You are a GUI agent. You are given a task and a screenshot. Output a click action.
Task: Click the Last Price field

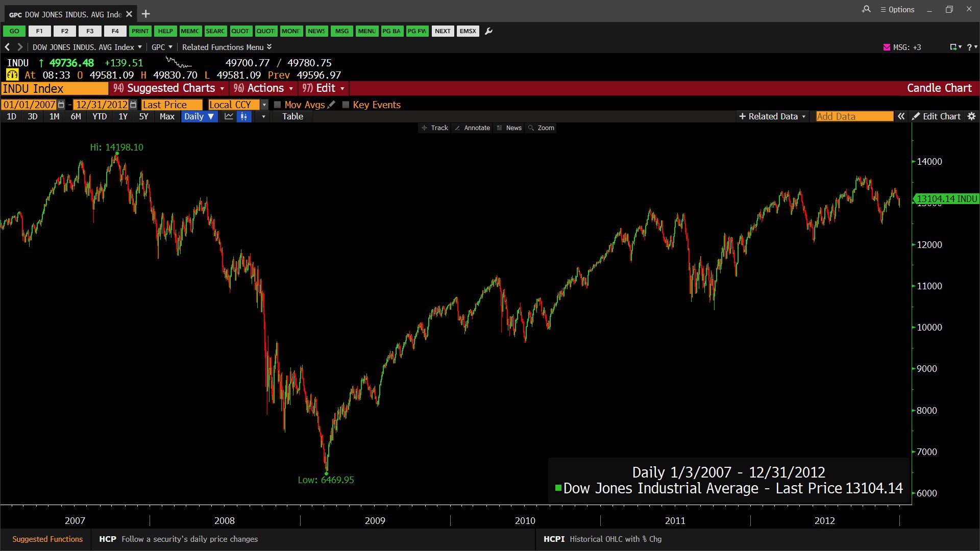pyautogui.click(x=172, y=105)
